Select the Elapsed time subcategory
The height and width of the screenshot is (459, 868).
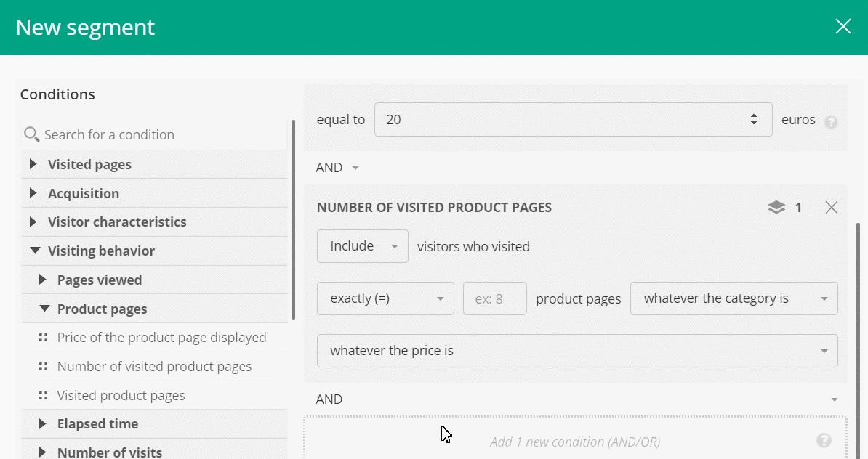coord(97,423)
